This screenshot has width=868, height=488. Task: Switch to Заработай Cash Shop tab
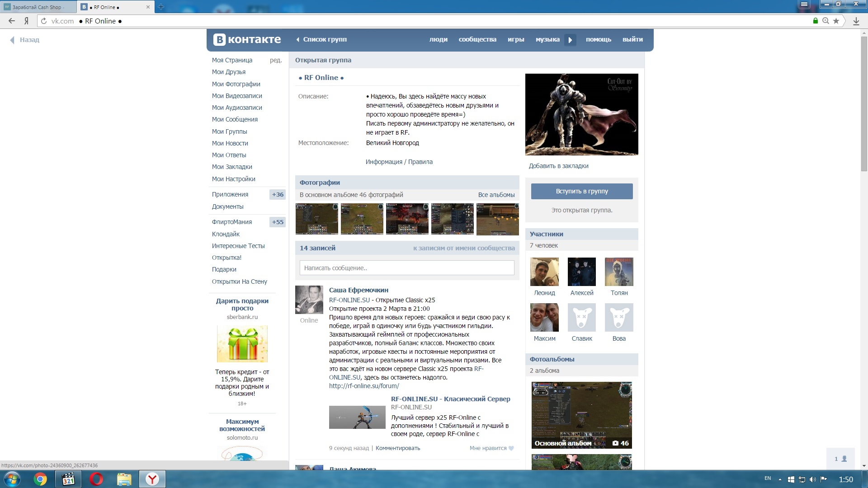click(x=39, y=7)
